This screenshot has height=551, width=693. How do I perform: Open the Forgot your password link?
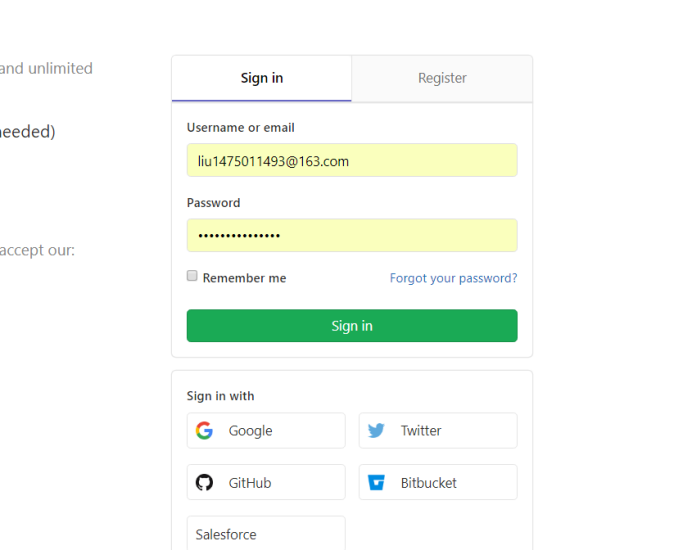point(453,278)
